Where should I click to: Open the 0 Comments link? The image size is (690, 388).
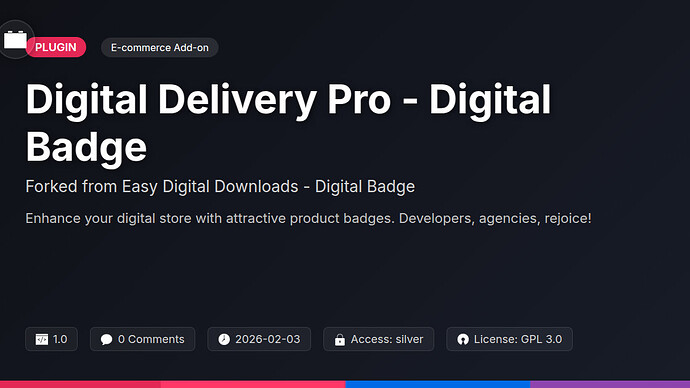coord(143,339)
